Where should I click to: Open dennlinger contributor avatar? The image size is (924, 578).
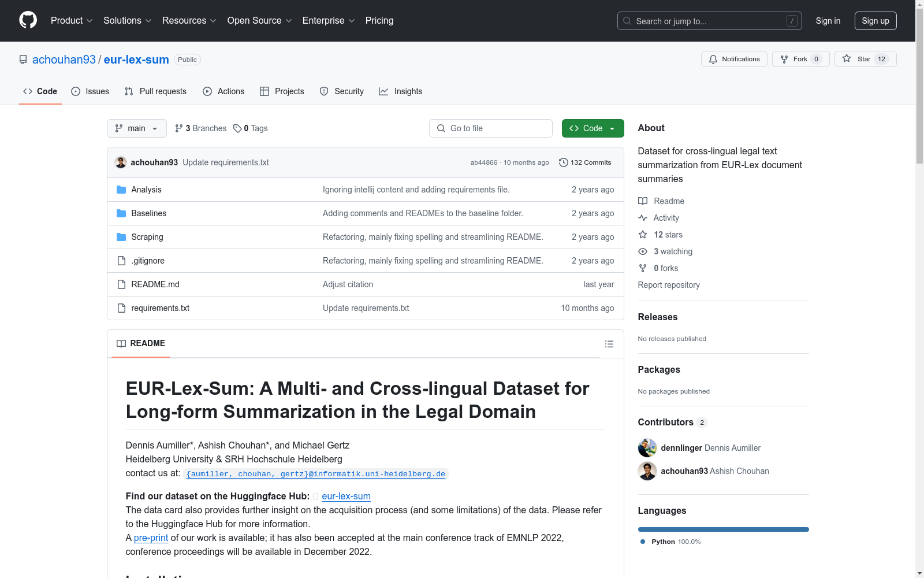tap(647, 448)
